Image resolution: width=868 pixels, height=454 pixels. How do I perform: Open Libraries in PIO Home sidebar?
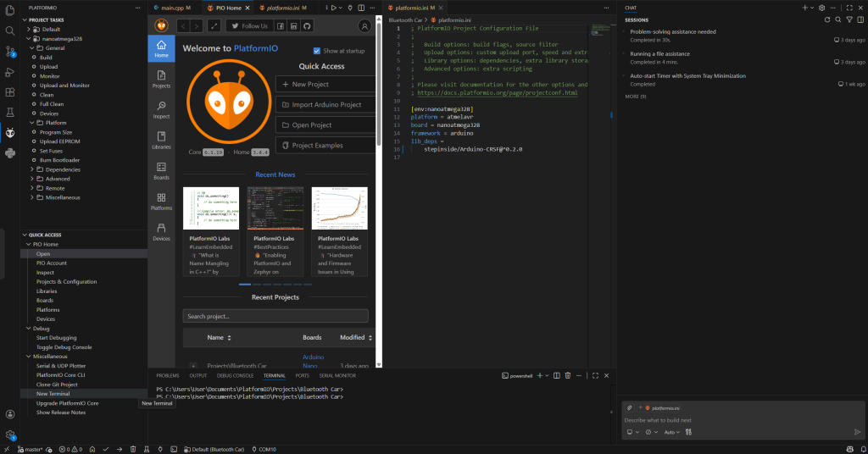tap(161, 140)
